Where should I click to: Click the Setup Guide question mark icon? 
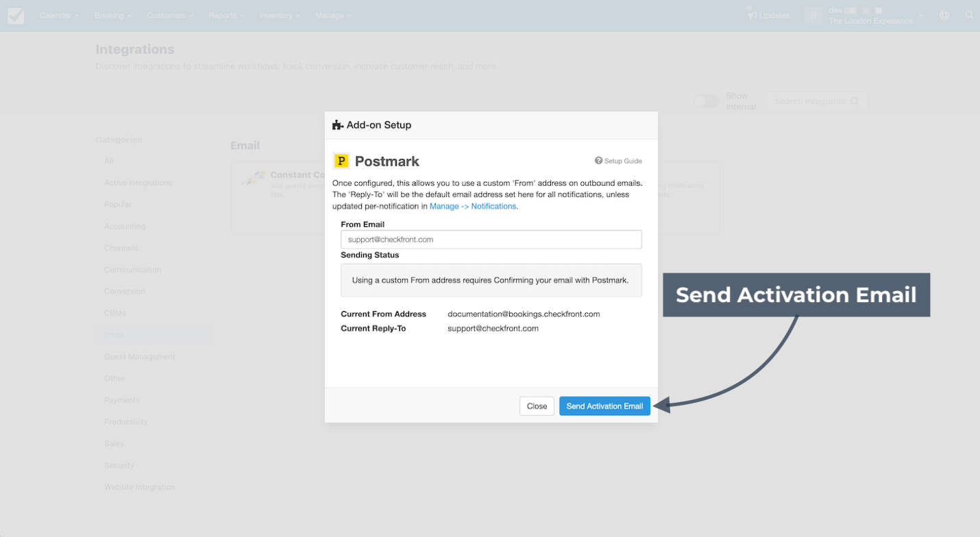click(x=598, y=161)
